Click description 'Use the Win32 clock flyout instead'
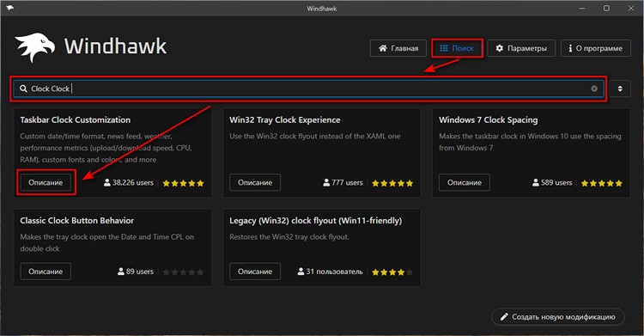This screenshot has width=644, height=336. tap(315, 136)
